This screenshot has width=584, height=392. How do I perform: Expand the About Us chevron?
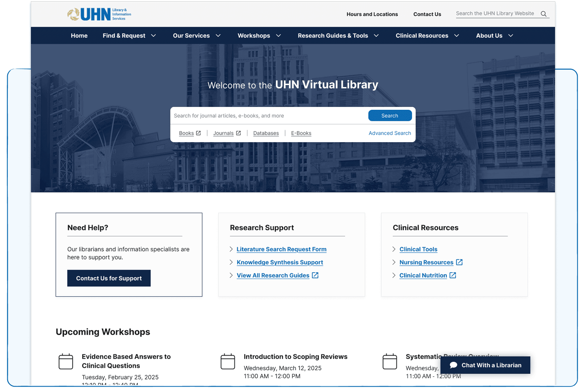[511, 35]
